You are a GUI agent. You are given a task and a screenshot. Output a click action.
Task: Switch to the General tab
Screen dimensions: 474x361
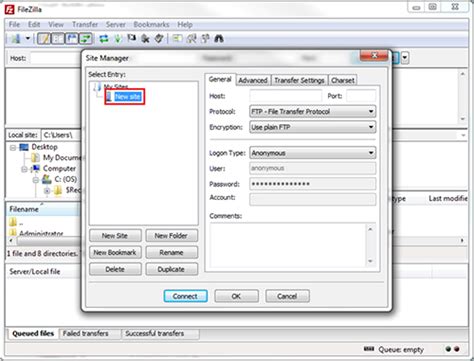pyautogui.click(x=220, y=79)
